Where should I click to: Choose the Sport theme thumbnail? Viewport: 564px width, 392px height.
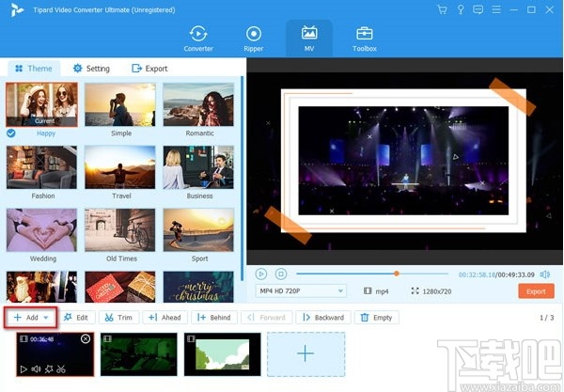point(198,229)
